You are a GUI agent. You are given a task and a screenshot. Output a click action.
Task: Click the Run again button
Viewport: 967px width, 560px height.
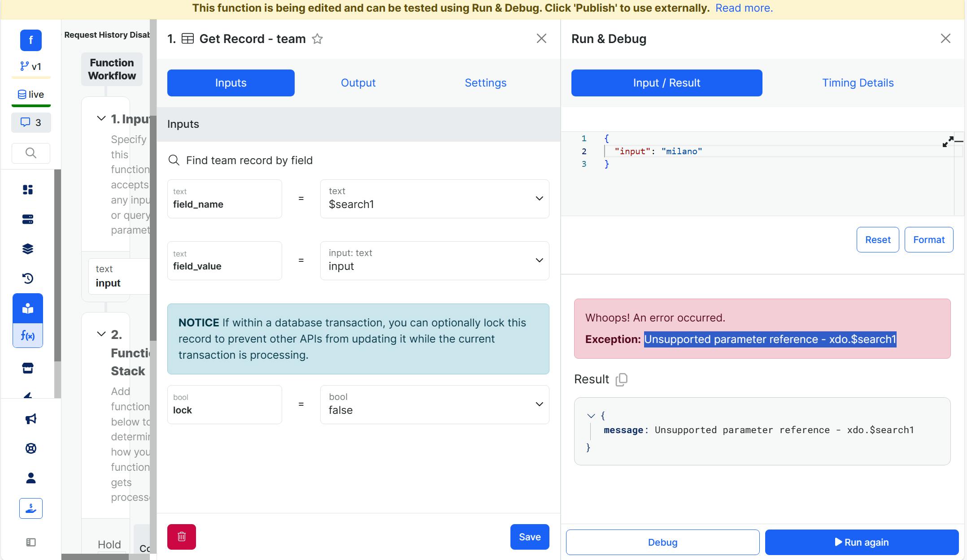click(861, 542)
